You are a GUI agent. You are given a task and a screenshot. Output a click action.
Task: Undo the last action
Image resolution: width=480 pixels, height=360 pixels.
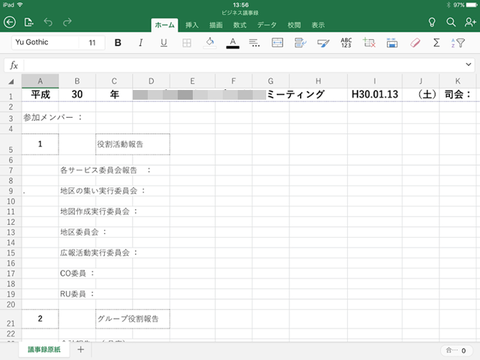[48, 22]
